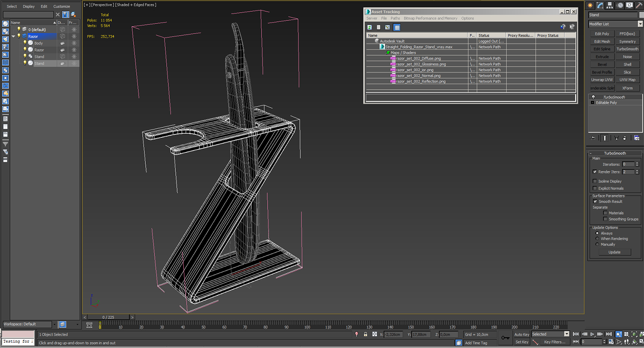This screenshot has height=348, width=644.
Task: Open Bitmap Performance and Memory menu
Action: (430, 18)
